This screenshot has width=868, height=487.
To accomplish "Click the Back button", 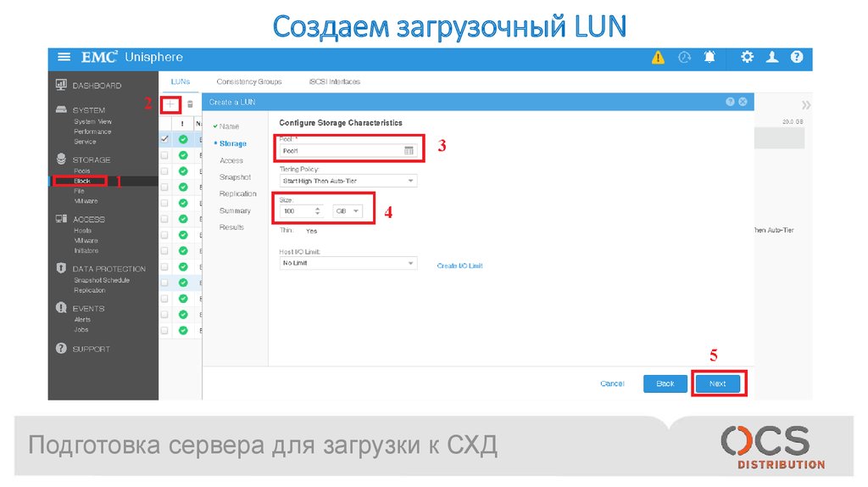I will click(x=665, y=383).
